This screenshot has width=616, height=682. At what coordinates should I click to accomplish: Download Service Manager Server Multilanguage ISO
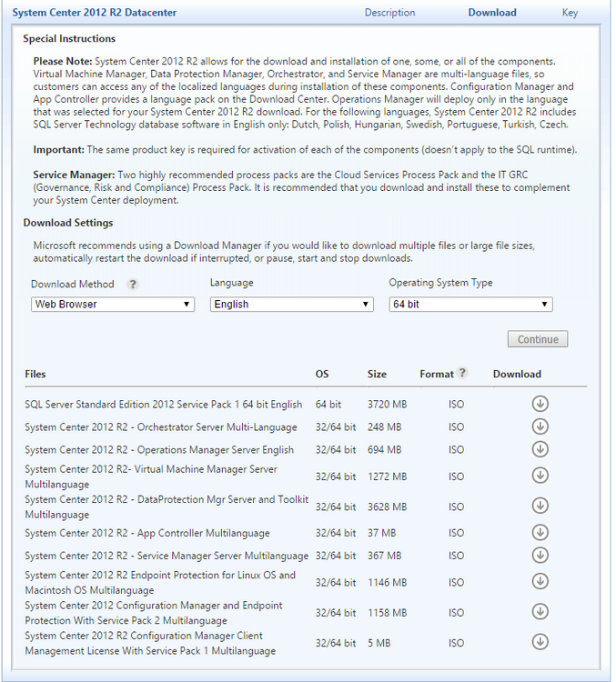540,556
